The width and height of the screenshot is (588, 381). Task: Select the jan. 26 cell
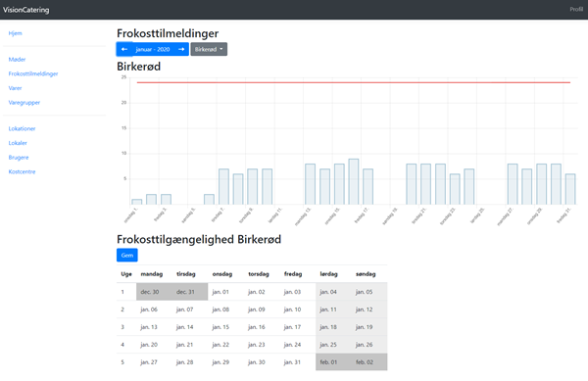click(369, 345)
